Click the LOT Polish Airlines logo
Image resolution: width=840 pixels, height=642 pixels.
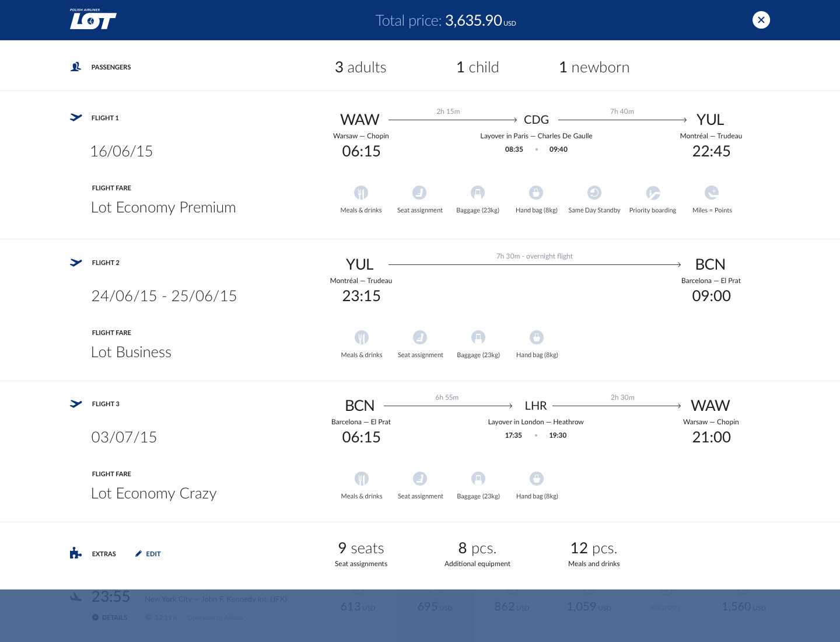pos(93,19)
